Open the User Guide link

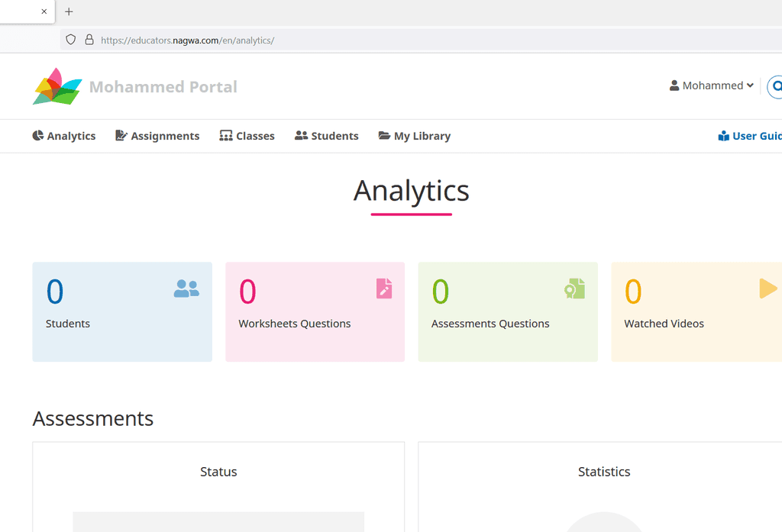tap(751, 136)
